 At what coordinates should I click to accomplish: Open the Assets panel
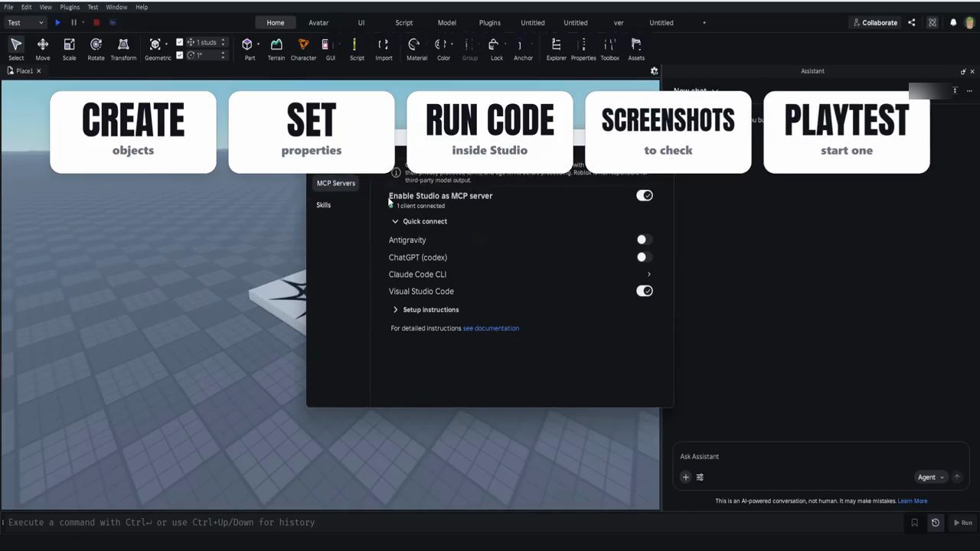pyautogui.click(x=636, y=49)
